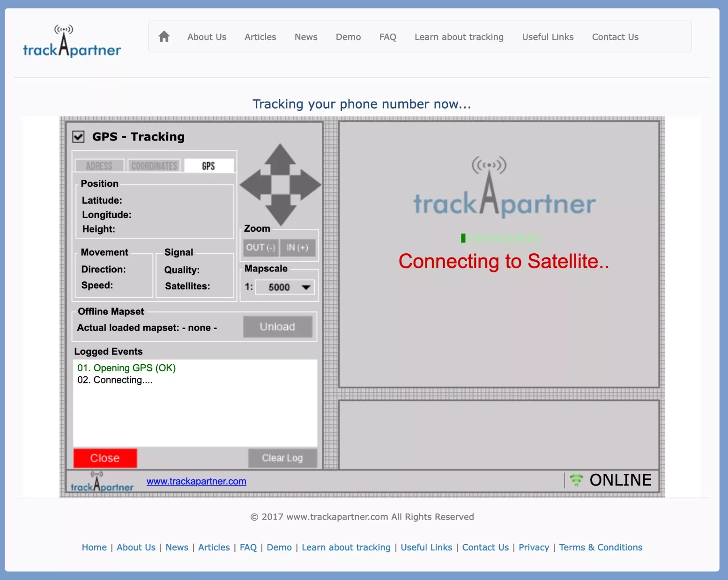Toggle the GPS - Tracking checkbox
The height and width of the screenshot is (580, 728).
pyautogui.click(x=78, y=137)
